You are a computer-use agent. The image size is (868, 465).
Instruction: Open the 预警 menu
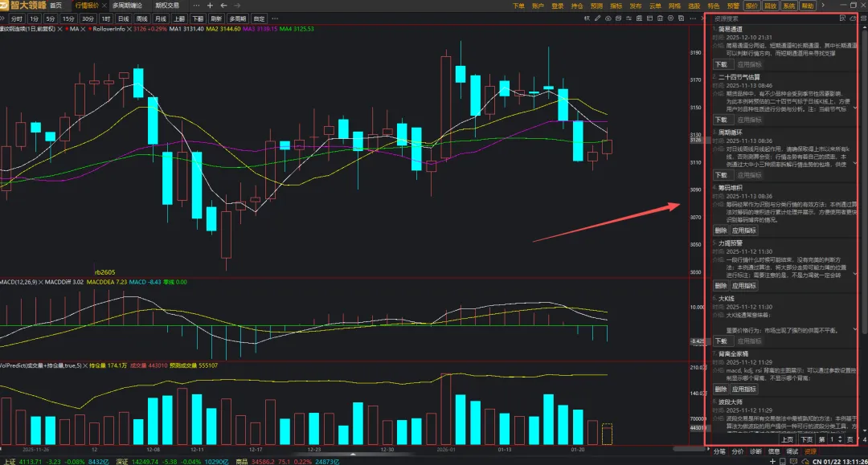734,6
